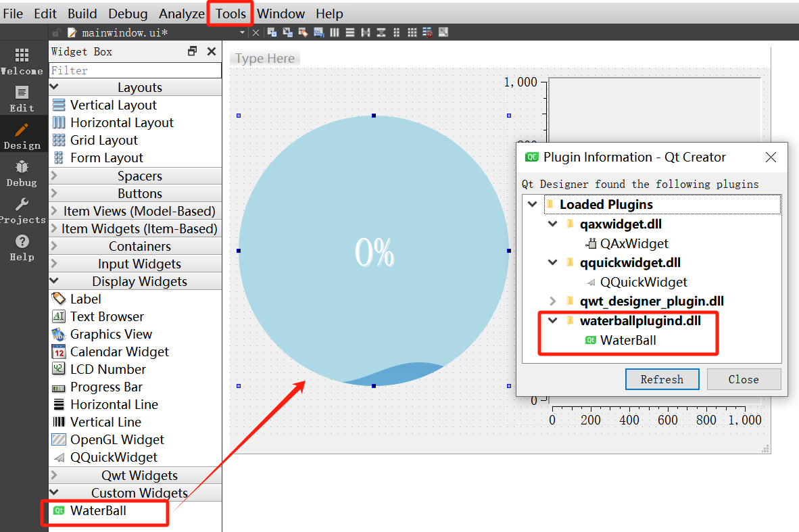Viewport: 799px width, 532px height.
Task: Apply Lay Out in Grid toolbar icon
Action: pyautogui.click(x=412, y=32)
